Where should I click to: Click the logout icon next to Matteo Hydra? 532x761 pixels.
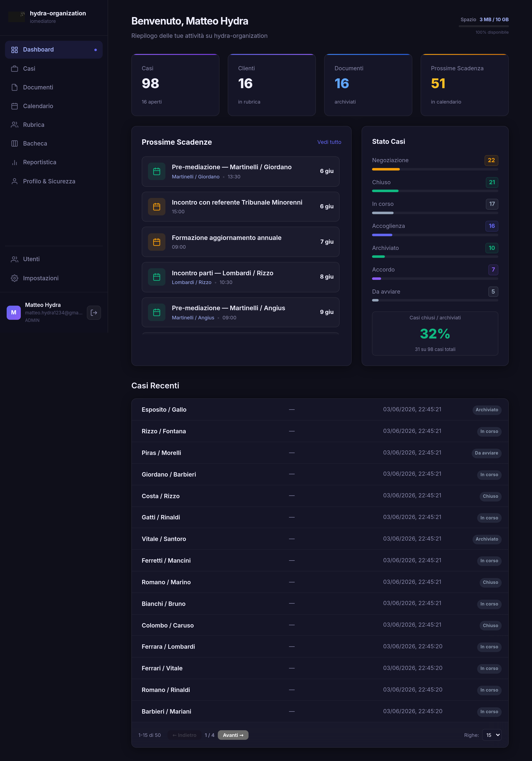coord(94,313)
